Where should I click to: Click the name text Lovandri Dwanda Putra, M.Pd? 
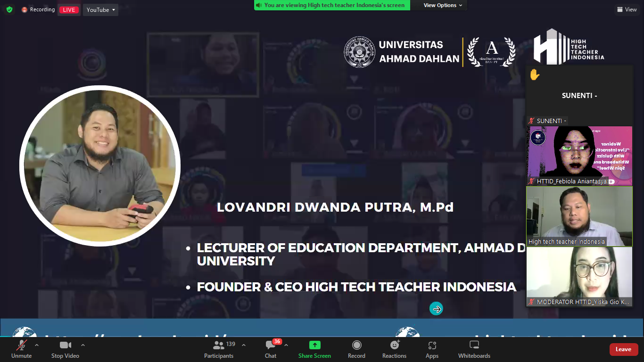click(335, 207)
